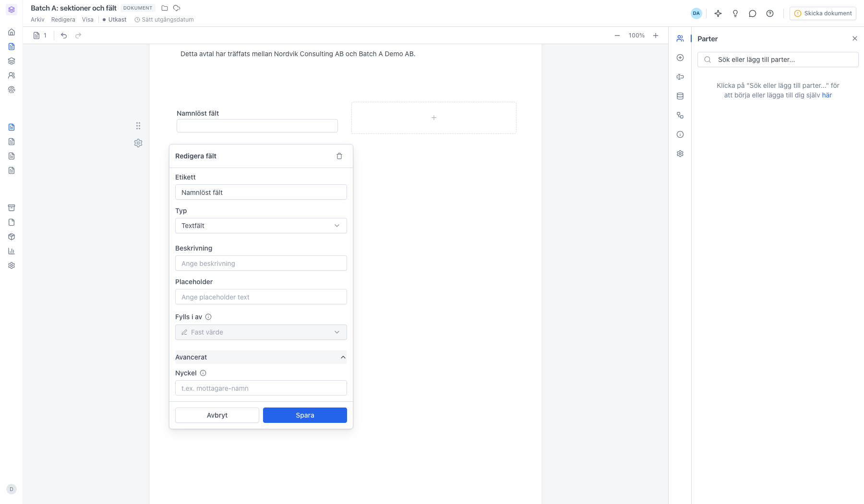Open the fingerprint icon in left sidebar
864x504 pixels.
[12, 90]
